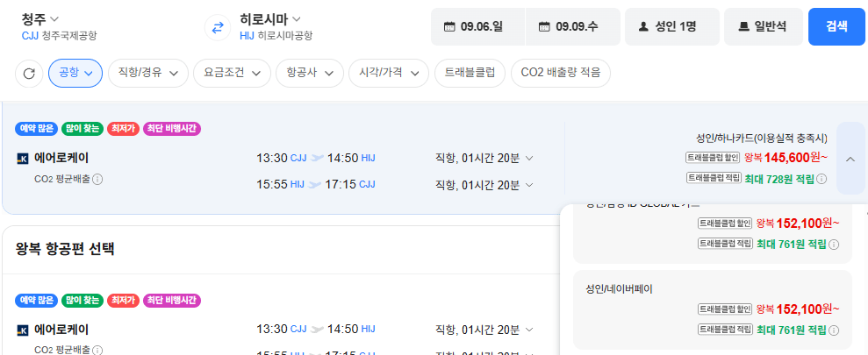Click the 에어로케이 airline logo in top result
This screenshot has height=355, width=868.
point(23,160)
